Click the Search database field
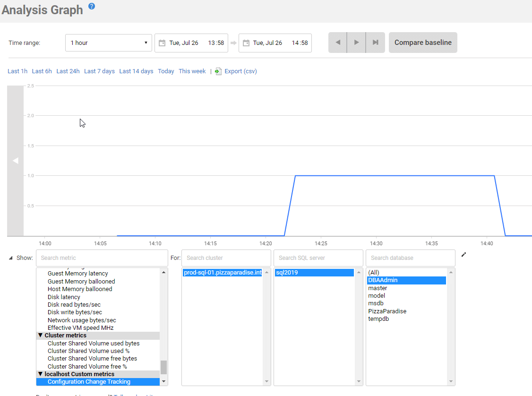 pyautogui.click(x=410, y=258)
